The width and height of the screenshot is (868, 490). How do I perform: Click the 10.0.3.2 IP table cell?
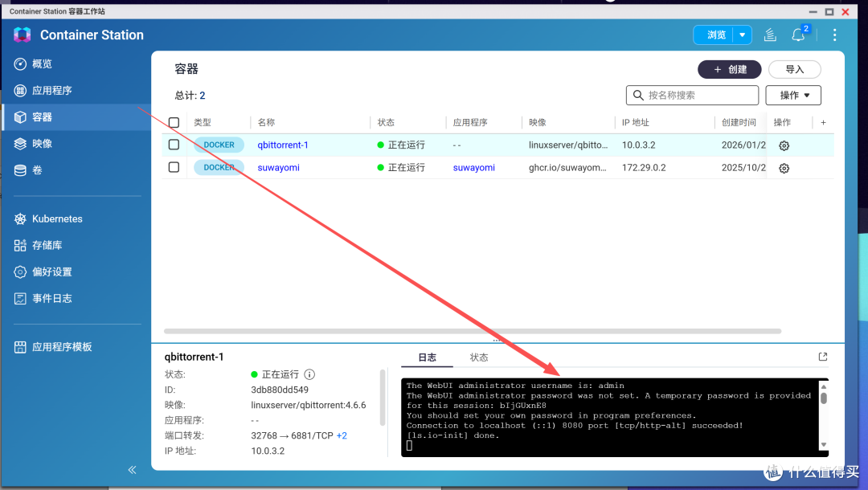pyautogui.click(x=638, y=145)
